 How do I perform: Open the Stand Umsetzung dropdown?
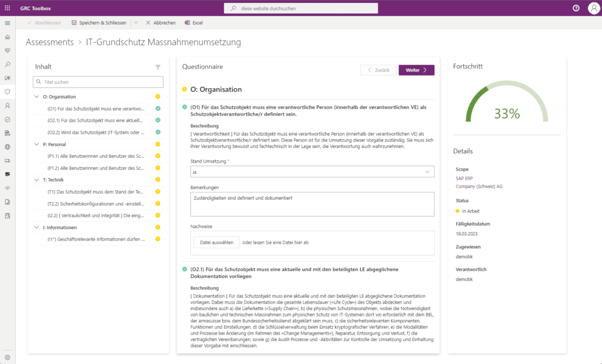(312, 172)
